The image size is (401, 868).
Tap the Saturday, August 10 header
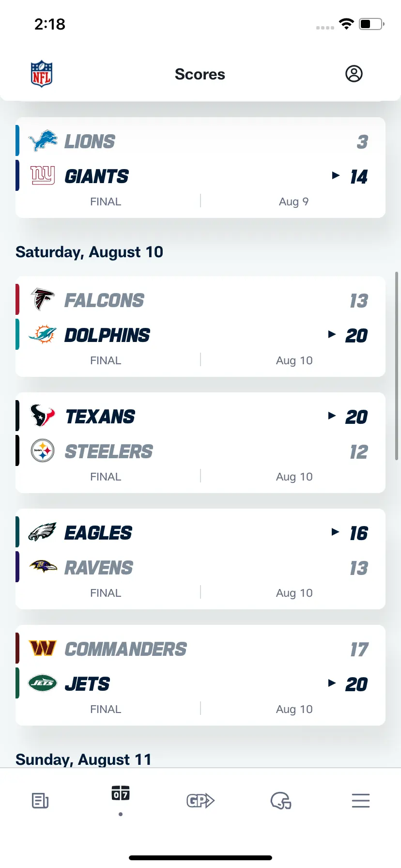point(89,252)
